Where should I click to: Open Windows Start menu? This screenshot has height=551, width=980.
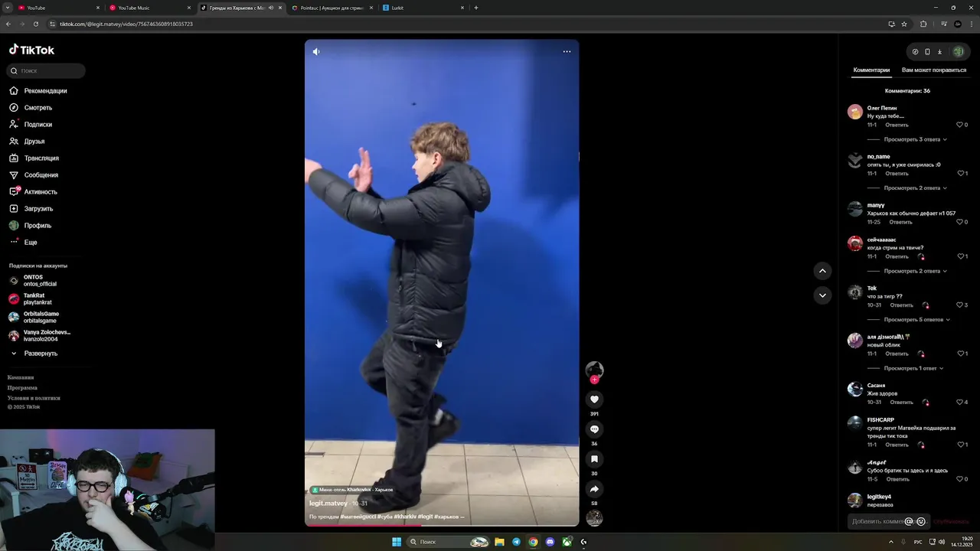(397, 542)
